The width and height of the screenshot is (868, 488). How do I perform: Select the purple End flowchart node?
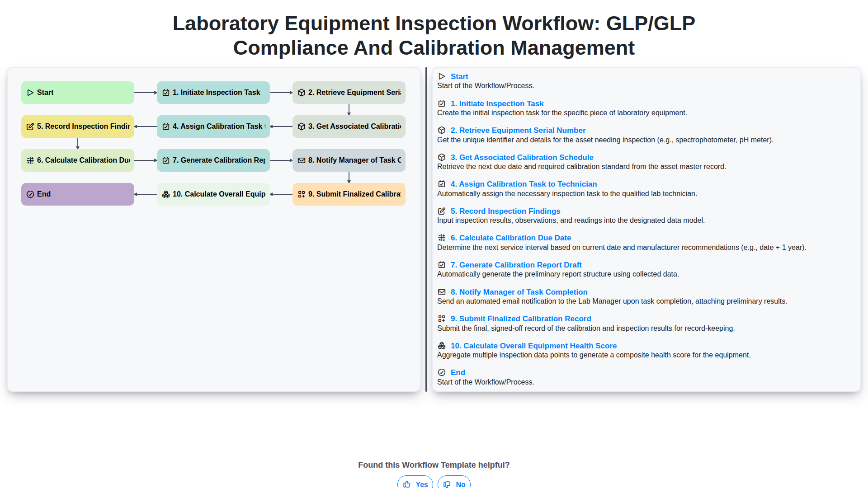[78, 194]
